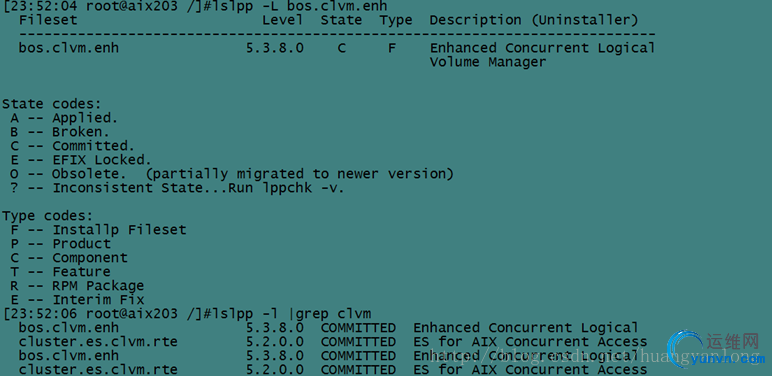Click the Level column header
Image resolution: width=772 pixels, height=376 pixels.
point(282,20)
